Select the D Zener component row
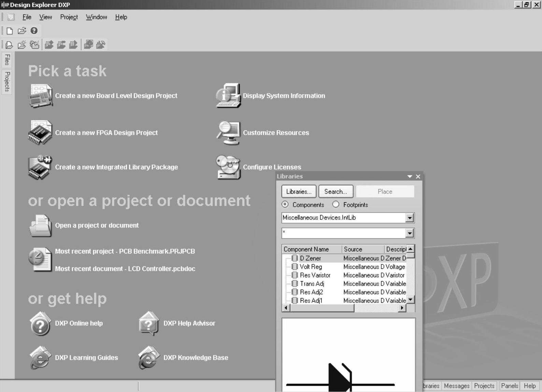 coord(345,258)
